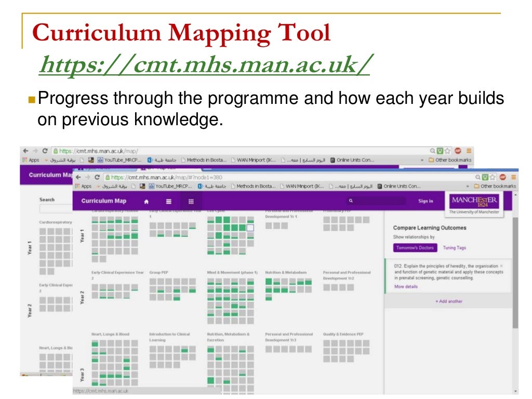Open Methods in Biosta... bookmark
Viewport: 532px width, 399px height.
point(253,186)
